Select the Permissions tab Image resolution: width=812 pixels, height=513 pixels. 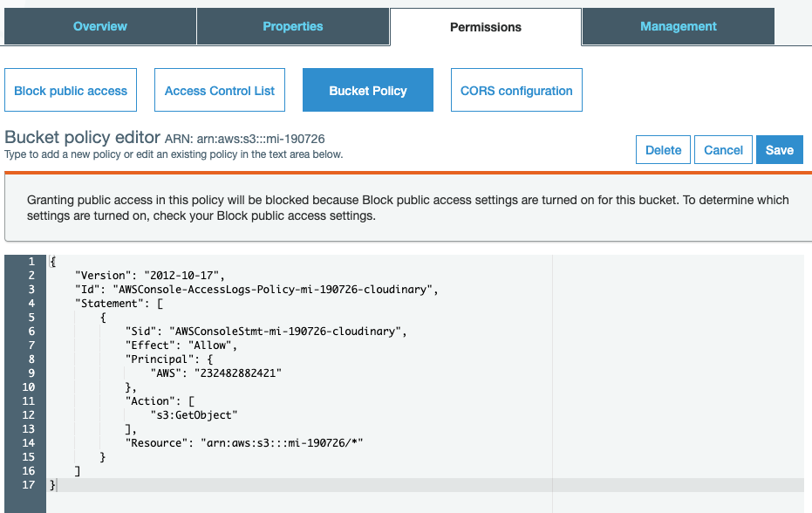tap(486, 27)
